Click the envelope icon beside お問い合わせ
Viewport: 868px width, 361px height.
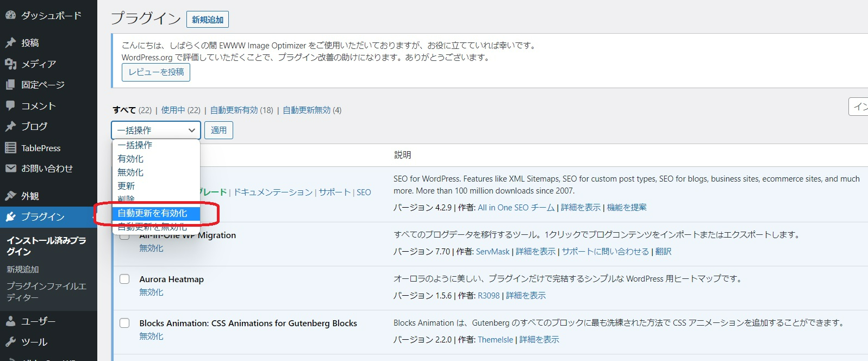coord(10,169)
